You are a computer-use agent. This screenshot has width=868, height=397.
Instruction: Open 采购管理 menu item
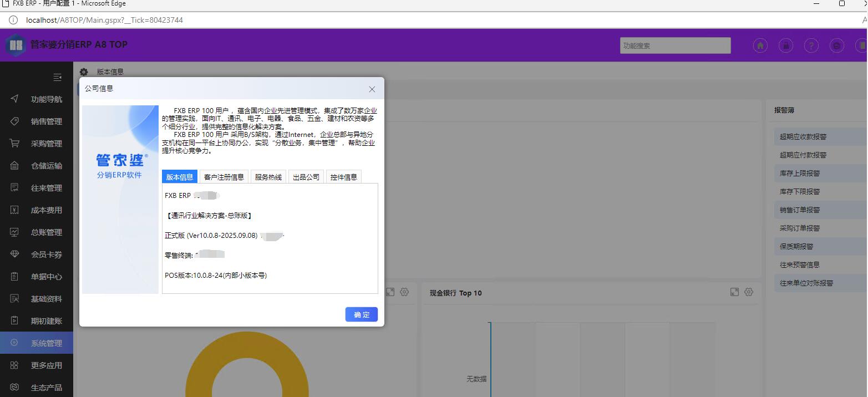pos(37,144)
